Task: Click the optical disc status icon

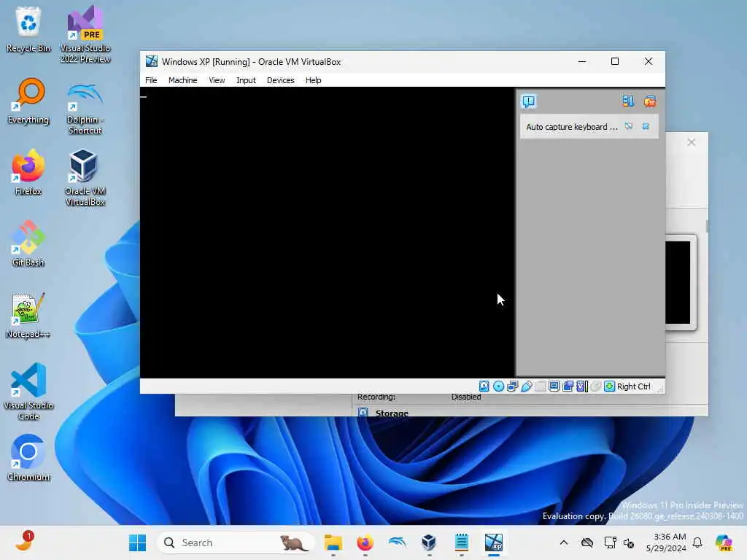Action: (498, 386)
